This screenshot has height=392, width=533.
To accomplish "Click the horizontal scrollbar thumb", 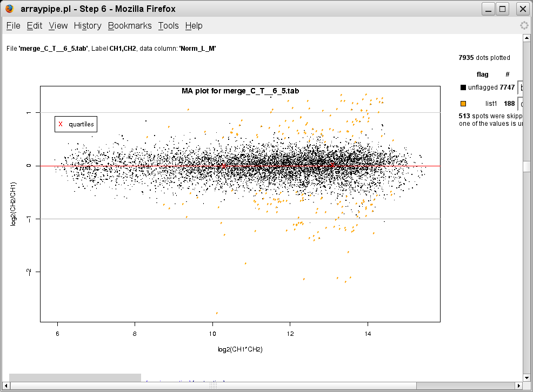I will [213, 386].
